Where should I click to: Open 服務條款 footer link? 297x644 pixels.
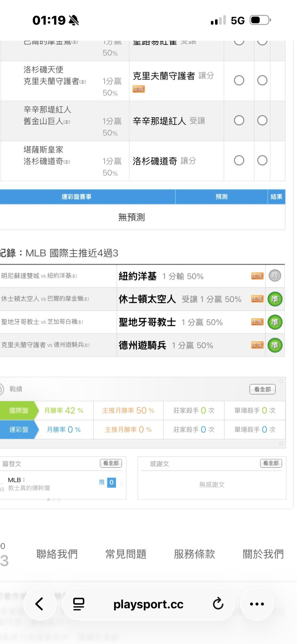click(194, 554)
